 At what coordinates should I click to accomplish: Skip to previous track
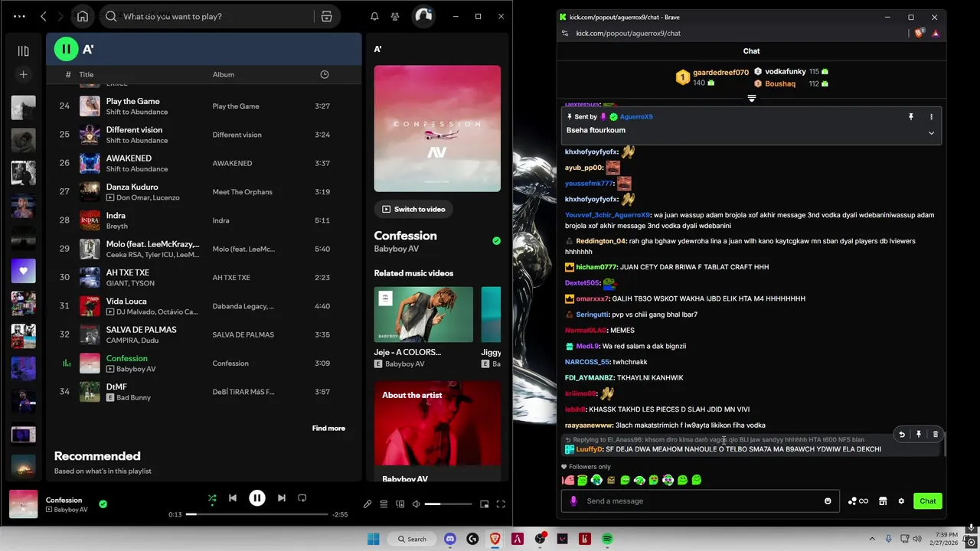233,498
